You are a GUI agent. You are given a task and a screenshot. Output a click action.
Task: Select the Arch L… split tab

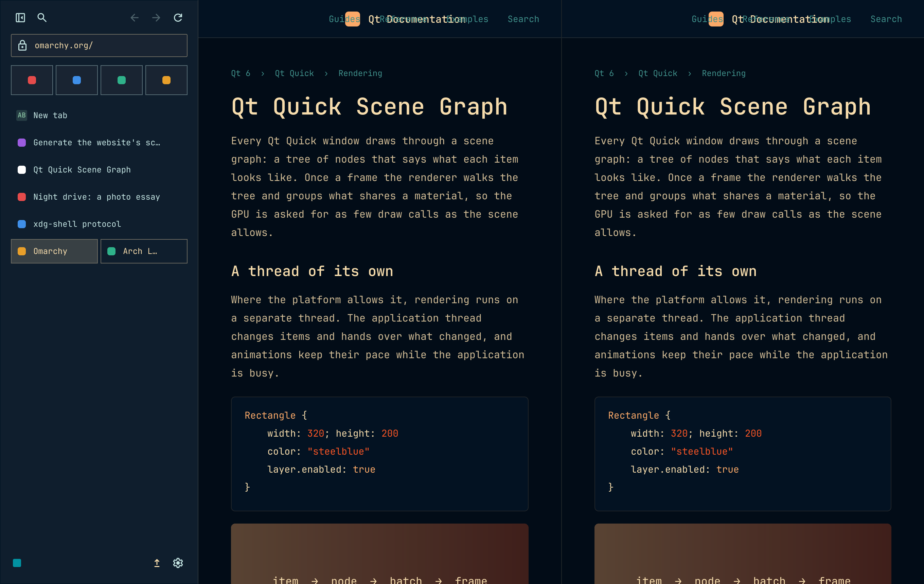point(144,251)
